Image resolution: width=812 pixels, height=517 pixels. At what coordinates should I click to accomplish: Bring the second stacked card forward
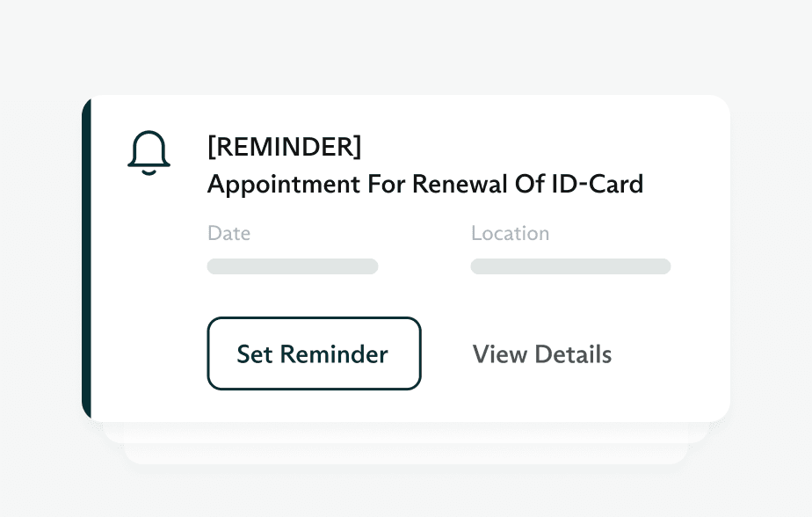405,433
